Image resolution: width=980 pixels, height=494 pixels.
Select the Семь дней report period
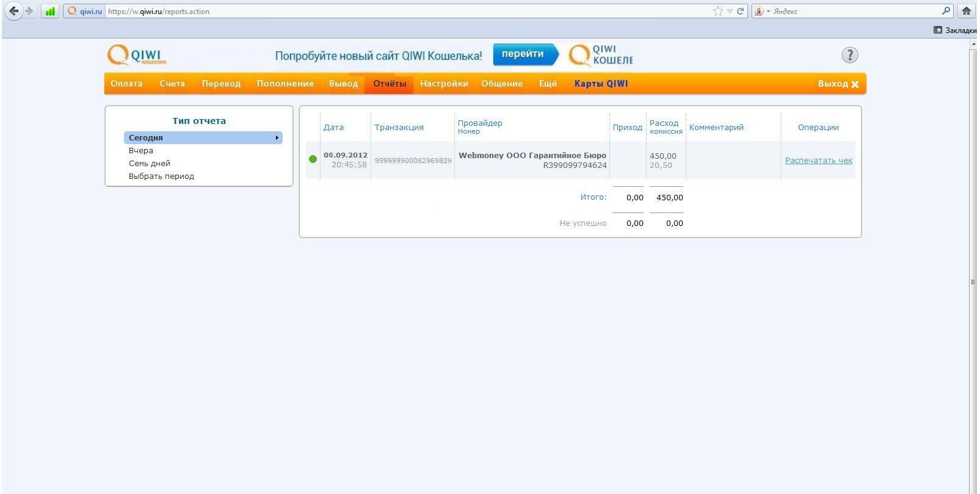[150, 164]
